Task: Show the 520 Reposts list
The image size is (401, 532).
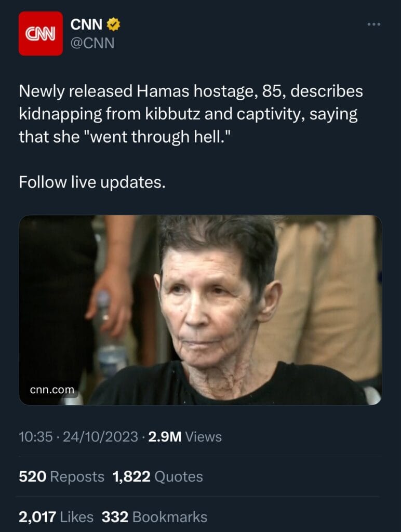Action: pos(61,476)
